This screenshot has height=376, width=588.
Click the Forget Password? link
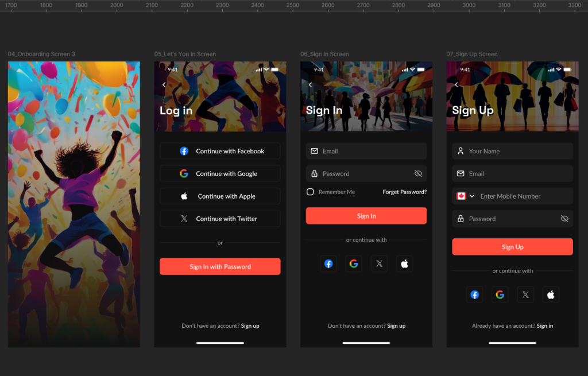(x=404, y=192)
